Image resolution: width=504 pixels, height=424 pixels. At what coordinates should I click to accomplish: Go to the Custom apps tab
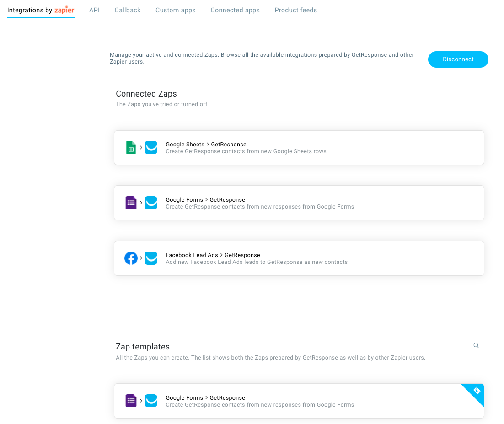tap(176, 10)
